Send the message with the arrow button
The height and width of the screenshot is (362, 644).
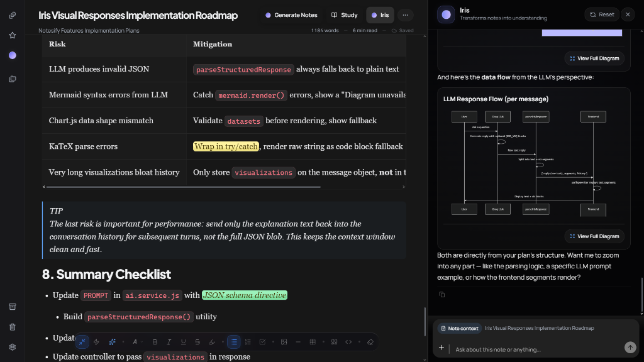pos(630,348)
